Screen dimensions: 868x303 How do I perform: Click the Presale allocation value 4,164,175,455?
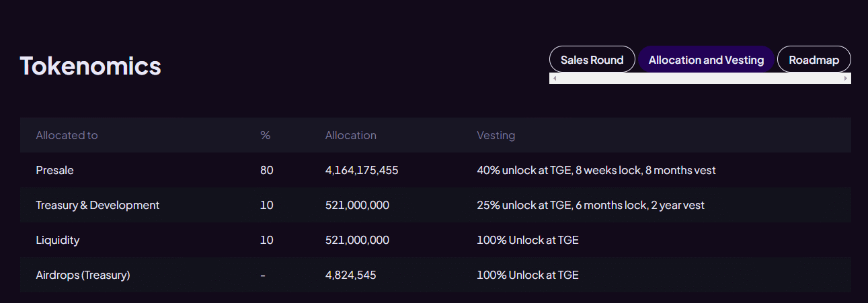click(362, 171)
